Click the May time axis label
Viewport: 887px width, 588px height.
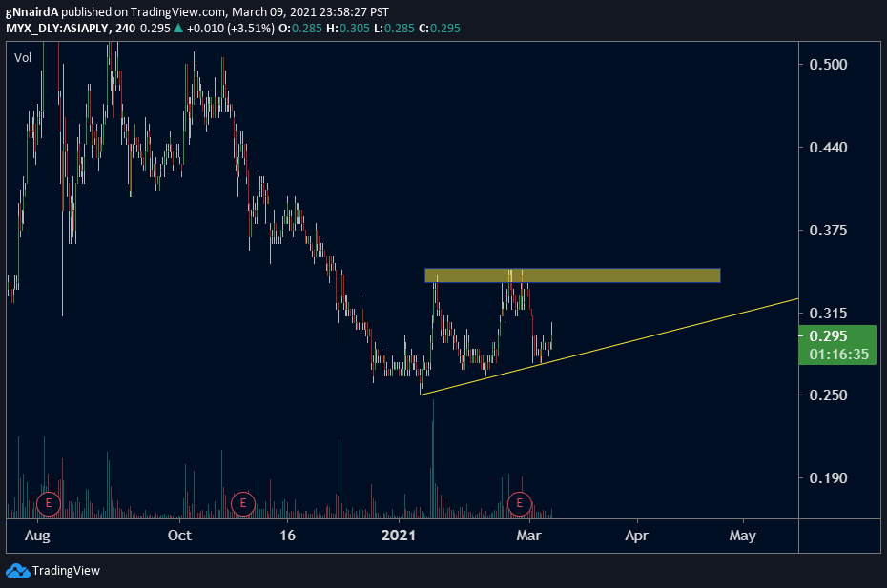(742, 536)
